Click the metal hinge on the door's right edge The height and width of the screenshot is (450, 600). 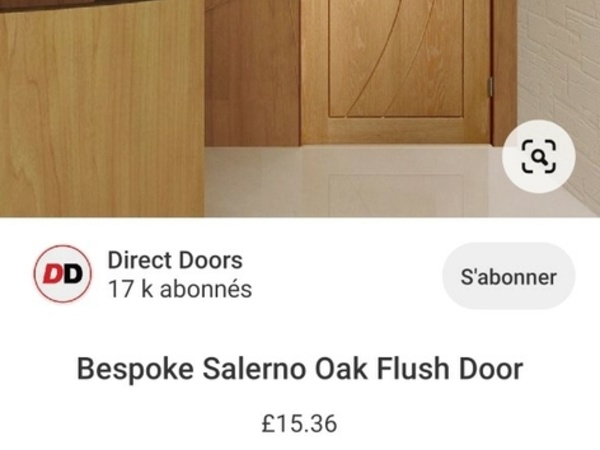pyautogui.click(x=490, y=86)
